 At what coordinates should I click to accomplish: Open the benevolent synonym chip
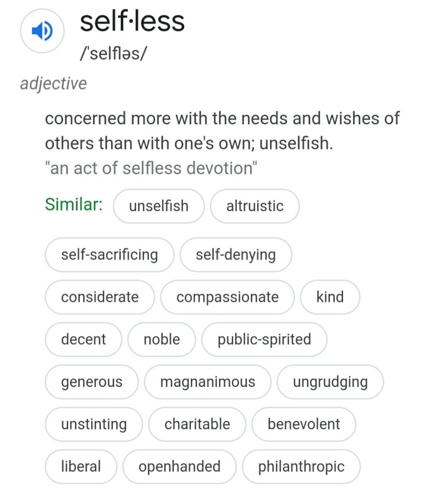[x=303, y=424]
